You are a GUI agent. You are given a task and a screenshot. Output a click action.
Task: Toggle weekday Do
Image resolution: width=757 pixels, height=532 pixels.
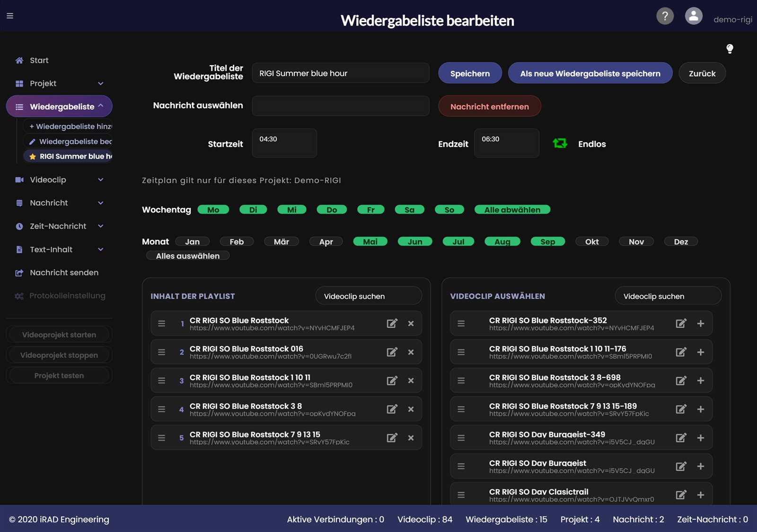click(x=332, y=209)
